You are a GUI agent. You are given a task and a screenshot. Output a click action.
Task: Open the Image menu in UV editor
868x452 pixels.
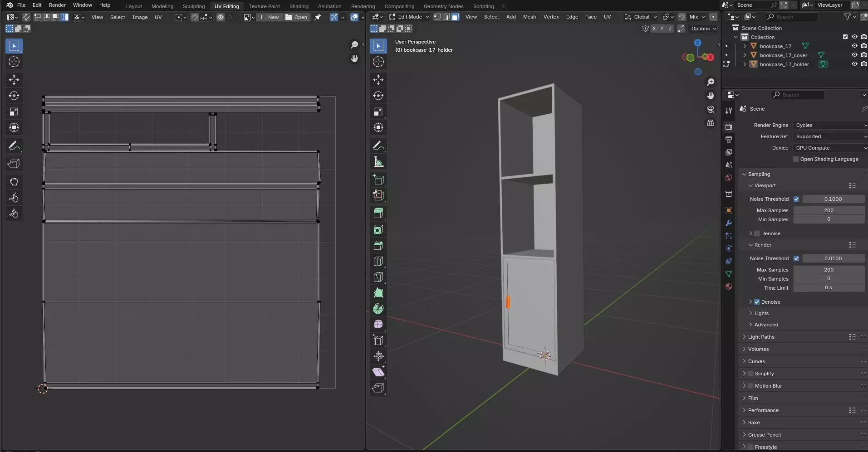[140, 17]
